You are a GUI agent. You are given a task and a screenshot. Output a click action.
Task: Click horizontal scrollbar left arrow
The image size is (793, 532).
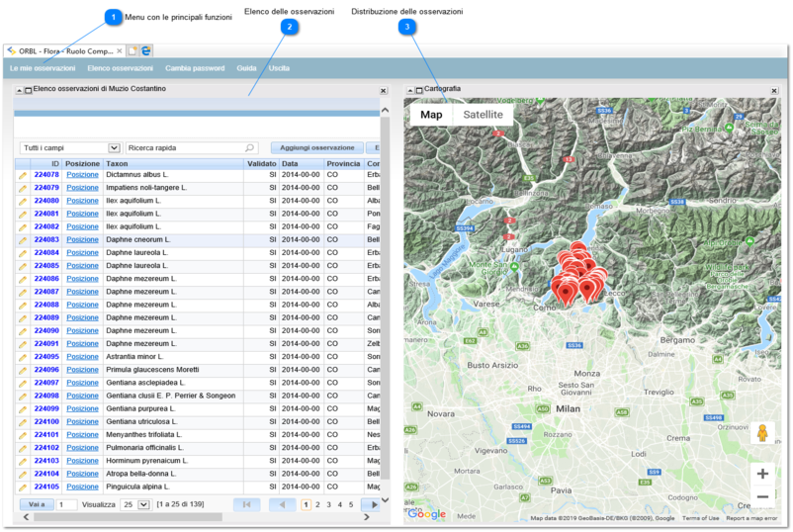click(x=27, y=517)
